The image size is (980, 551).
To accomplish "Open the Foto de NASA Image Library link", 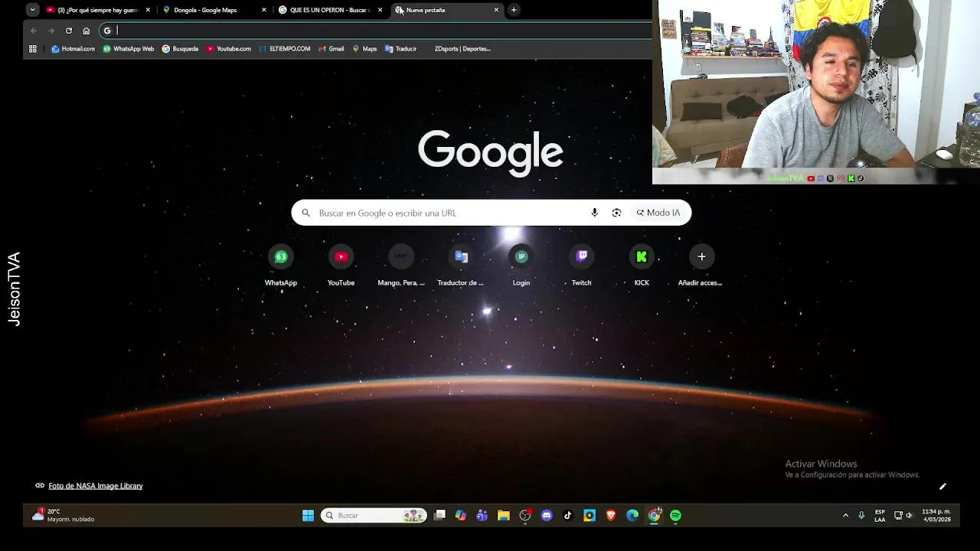I will [95, 486].
